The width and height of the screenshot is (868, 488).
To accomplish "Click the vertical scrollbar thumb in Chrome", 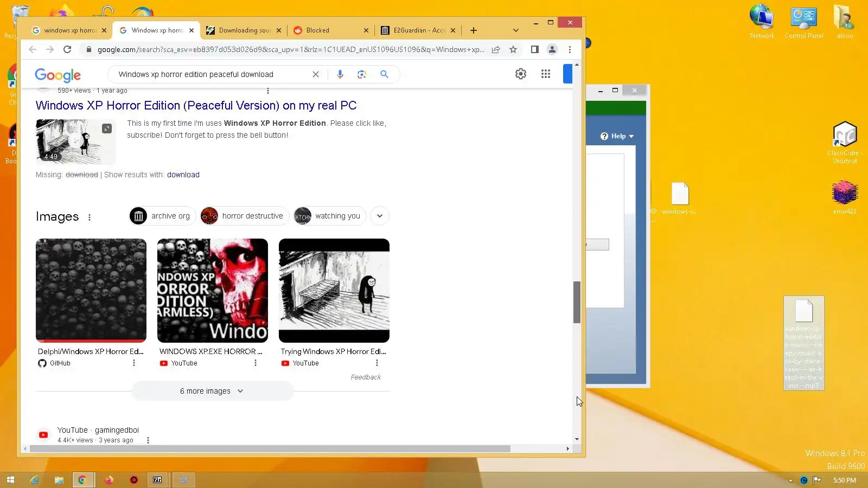I will coord(577,302).
